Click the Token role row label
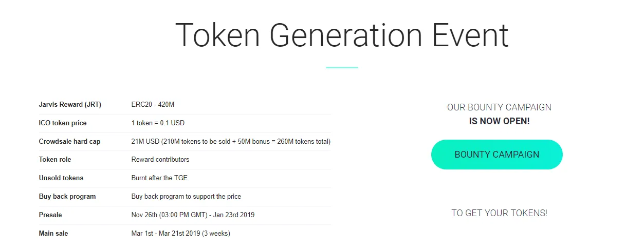Screen dimensions: 644x248 (x=55, y=160)
